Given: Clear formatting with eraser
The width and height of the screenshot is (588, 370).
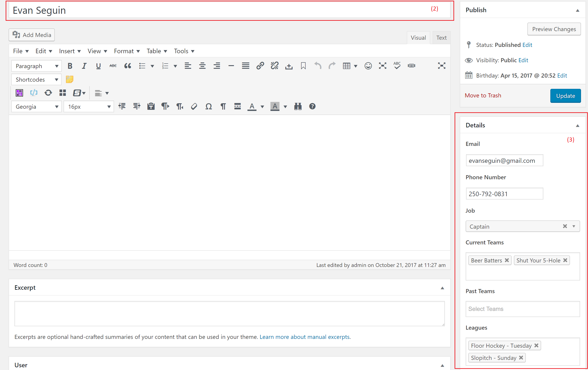Looking at the screenshot, I should tap(194, 106).
